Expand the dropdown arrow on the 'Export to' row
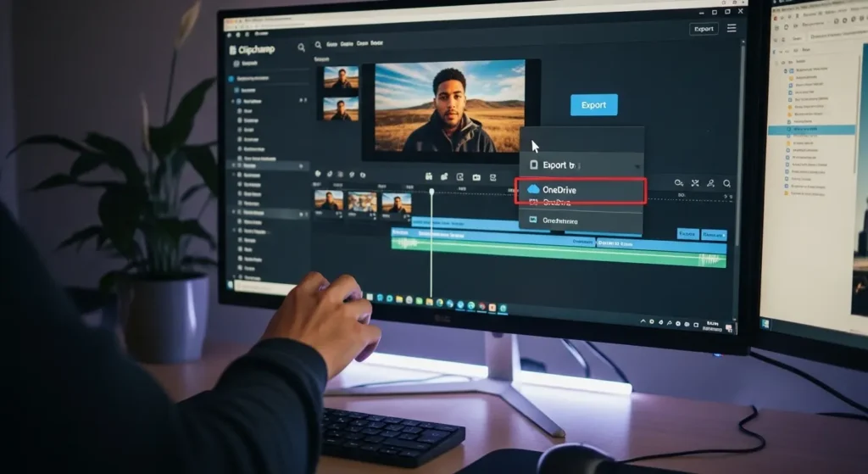868x474 pixels. coord(637,166)
